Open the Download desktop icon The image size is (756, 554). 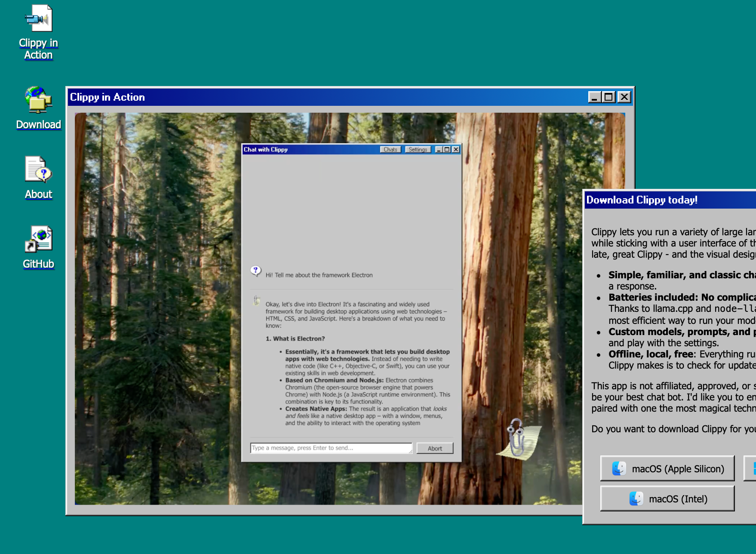[38, 108]
